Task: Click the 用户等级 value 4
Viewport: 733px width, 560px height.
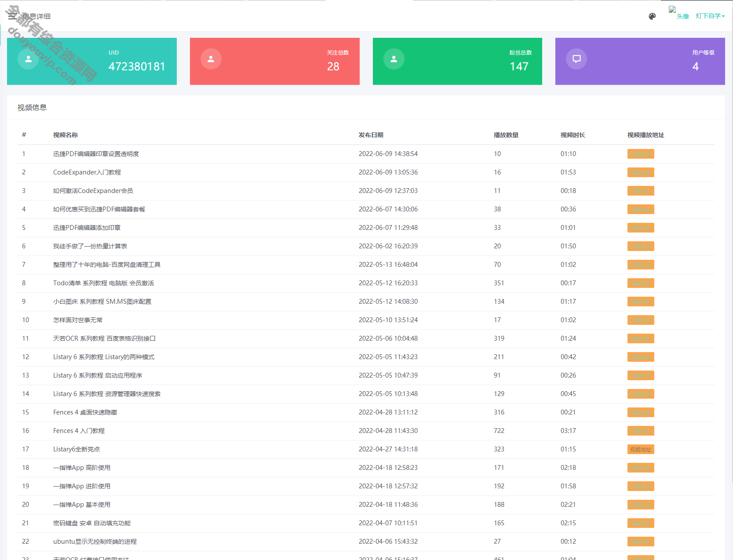Action: tap(695, 66)
